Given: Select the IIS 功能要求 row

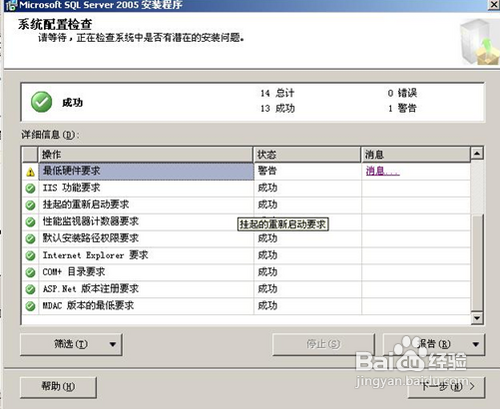Looking at the screenshot, I should [246, 188].
